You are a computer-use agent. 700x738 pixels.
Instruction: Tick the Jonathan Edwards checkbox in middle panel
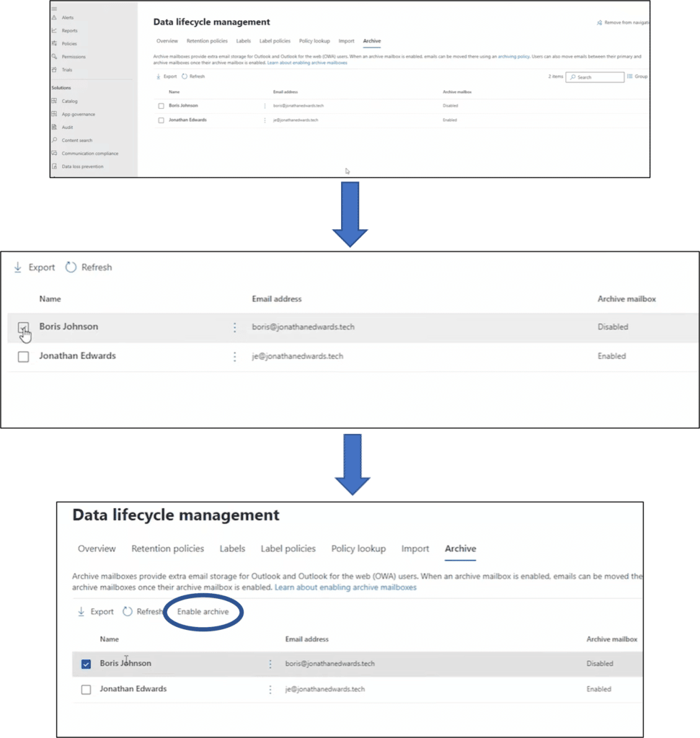(x=23, y=357)
